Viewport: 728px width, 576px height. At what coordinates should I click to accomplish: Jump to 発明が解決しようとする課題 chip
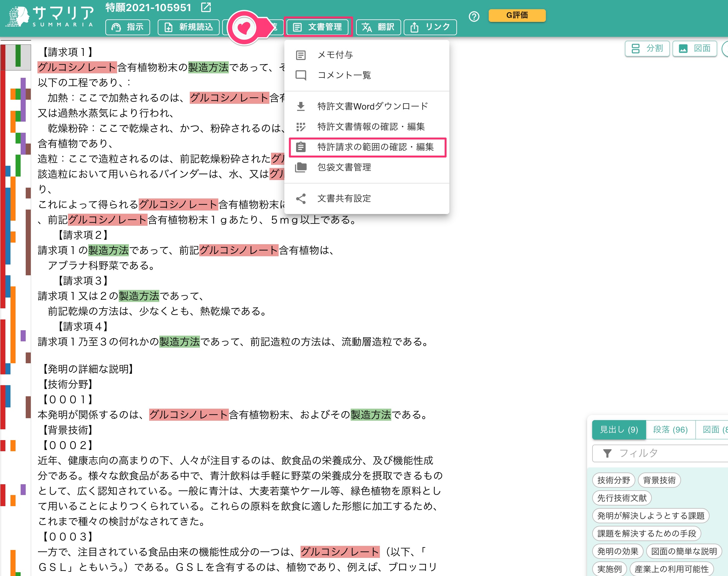(x=651, y=516)
